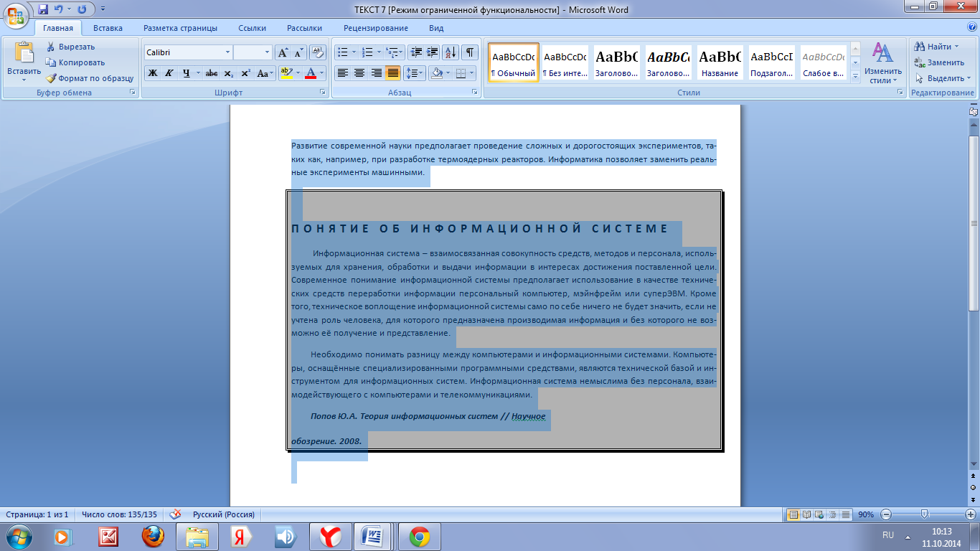Show or hide paragraph marks
The width and height of the screenshot is (980, 551).
[x=470, y=52]
